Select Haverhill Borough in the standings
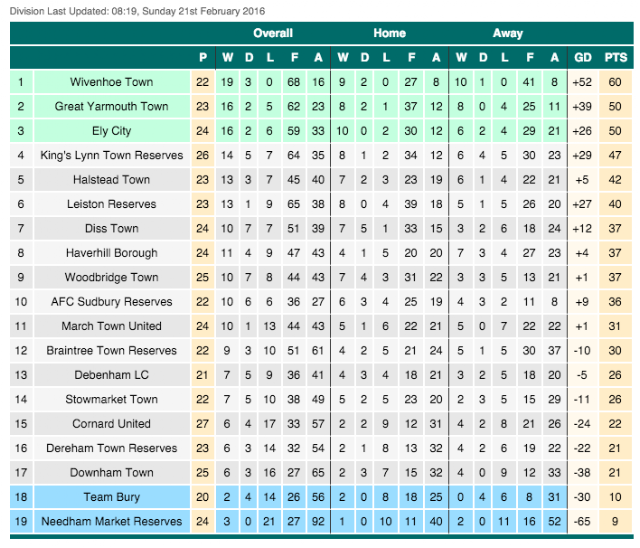 click(x=111, y=253)
